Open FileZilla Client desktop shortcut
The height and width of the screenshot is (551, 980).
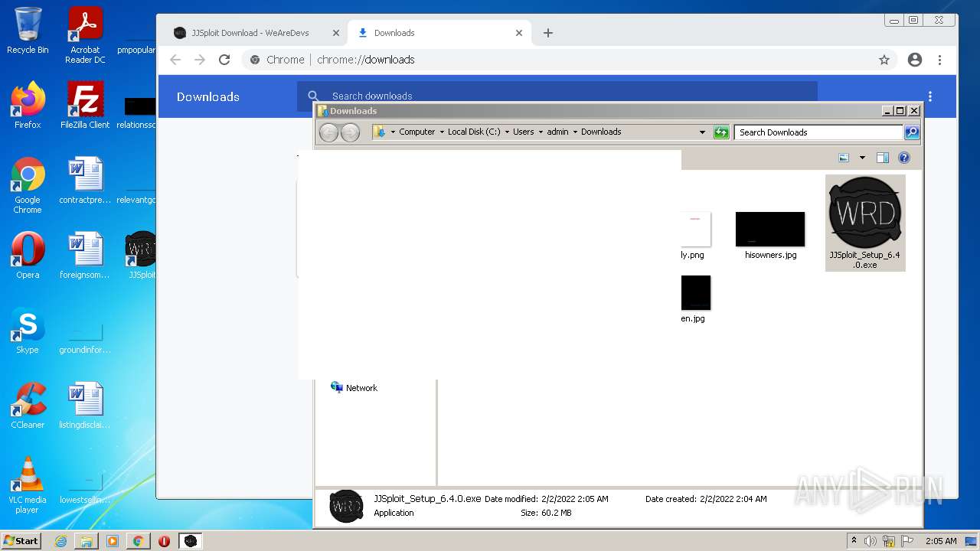click(85, 105)
